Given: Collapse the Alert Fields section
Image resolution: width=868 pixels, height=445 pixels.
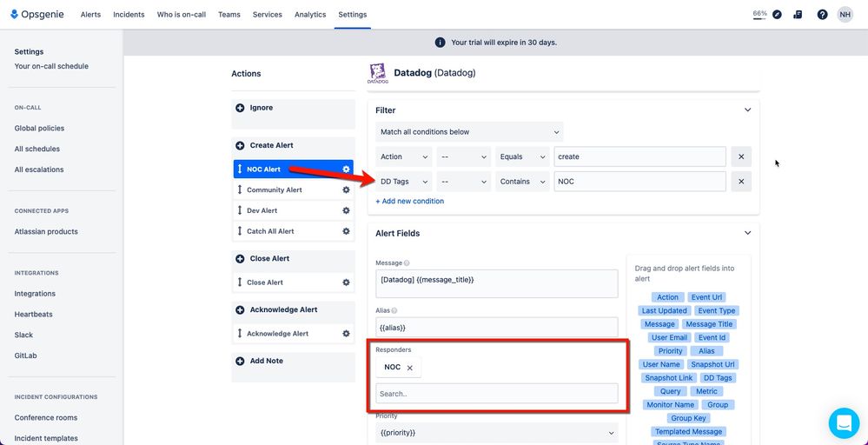Looking at the screenshot, I should (x=747, y=233).
